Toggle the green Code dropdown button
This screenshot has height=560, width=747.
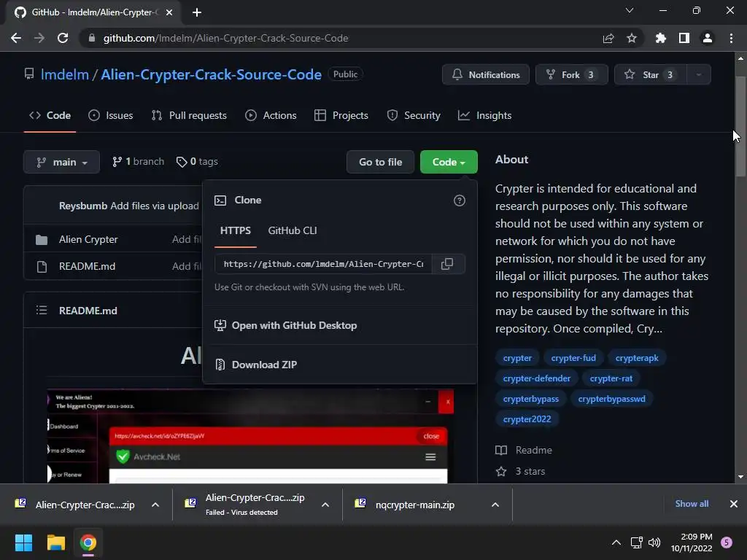(449, 162)
